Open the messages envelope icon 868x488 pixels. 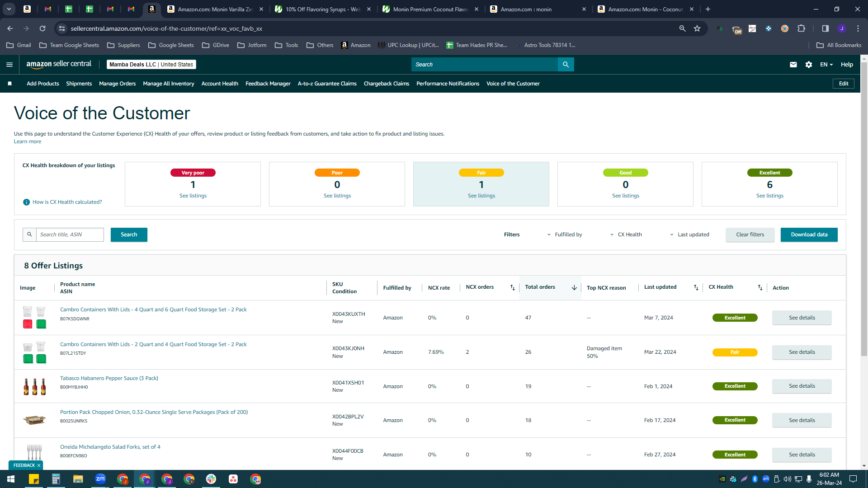(793, 65)
